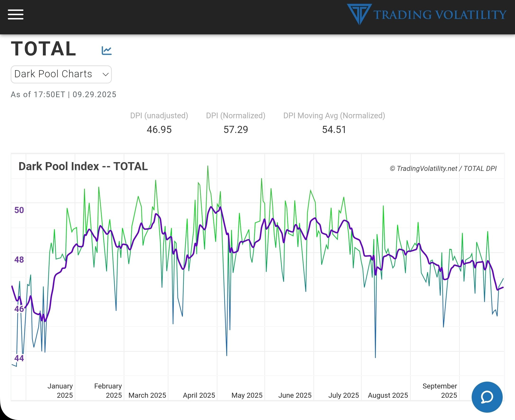515x420 pixels.
Task: Open the hamburger navigation menu
Action: [15, 14]
